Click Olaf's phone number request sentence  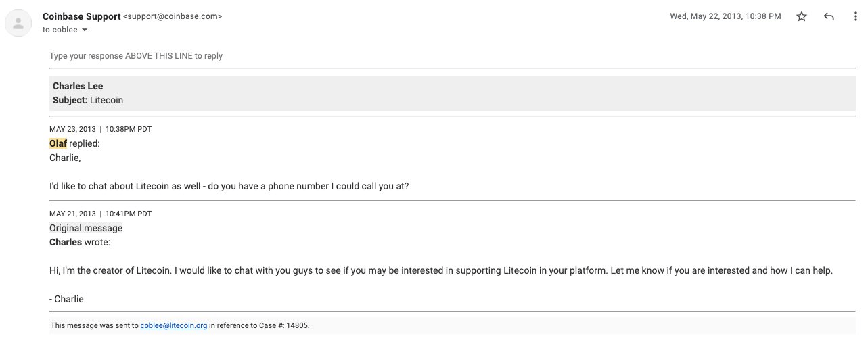click(x=229, y=186)
